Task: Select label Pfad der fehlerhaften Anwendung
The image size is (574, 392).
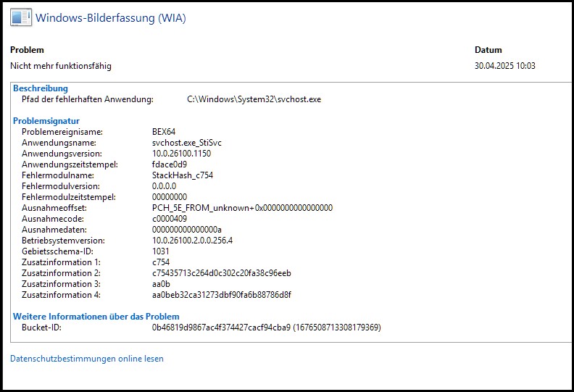Action: [x=88, y=99]
